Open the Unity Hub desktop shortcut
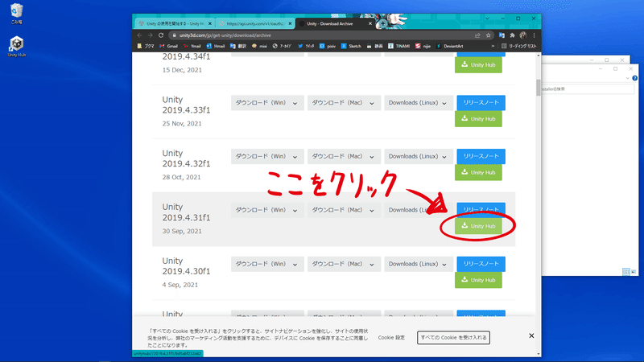Image resolution: width=644 pixels, height=362 pixels. [x=16, y=47]
